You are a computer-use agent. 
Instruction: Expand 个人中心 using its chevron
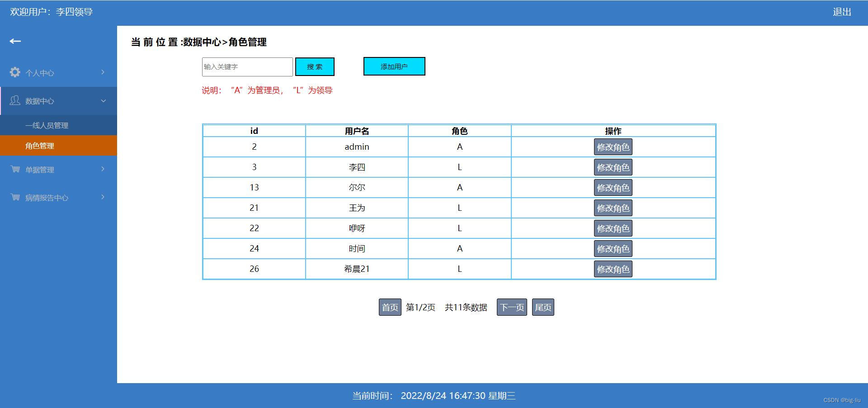tap(103, 72)
